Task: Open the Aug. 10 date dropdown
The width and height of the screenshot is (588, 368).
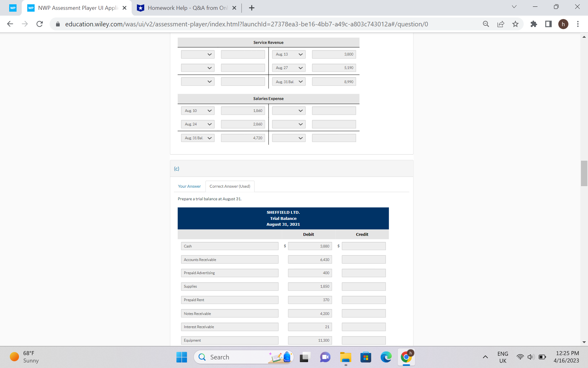Action: (198, 111)
